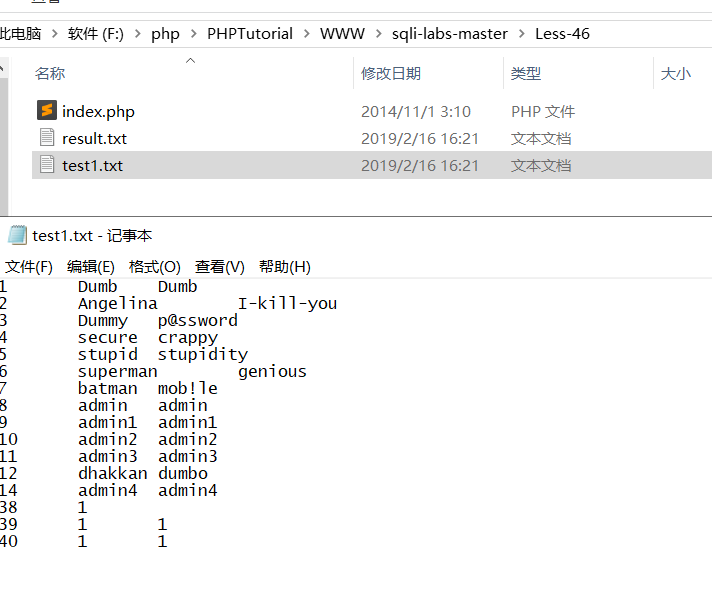The width and height of the screenshot is (712, 602).
Task: Click username admin3 on line 11
Action: pos(108,457)
